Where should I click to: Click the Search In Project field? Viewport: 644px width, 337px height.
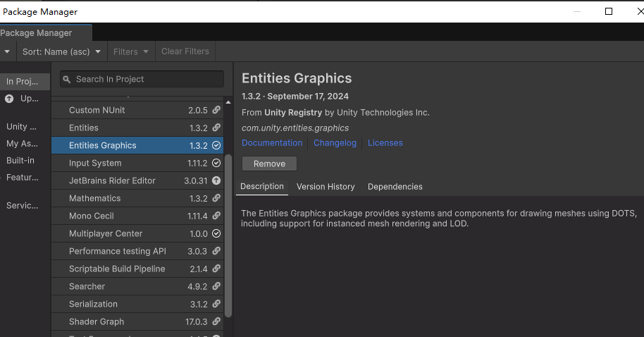142,80
